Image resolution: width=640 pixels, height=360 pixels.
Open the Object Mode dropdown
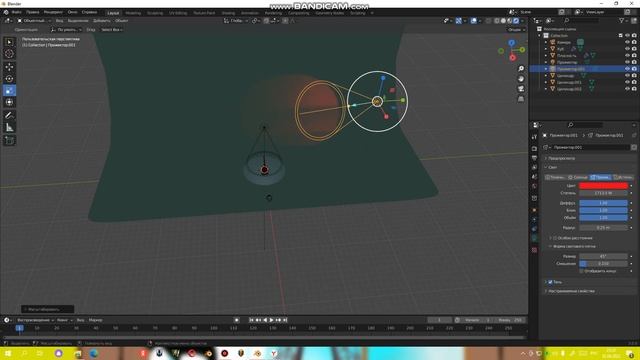(33, 21)
